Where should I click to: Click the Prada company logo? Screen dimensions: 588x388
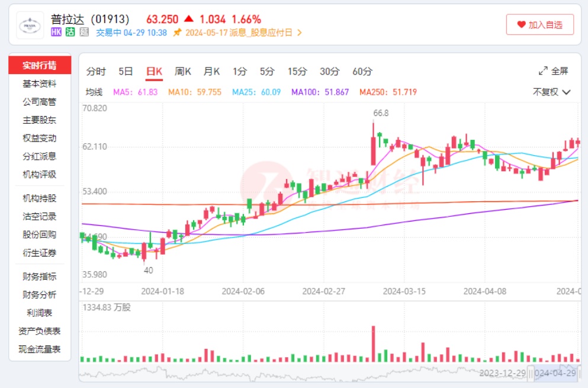click(x=30, y=25)
